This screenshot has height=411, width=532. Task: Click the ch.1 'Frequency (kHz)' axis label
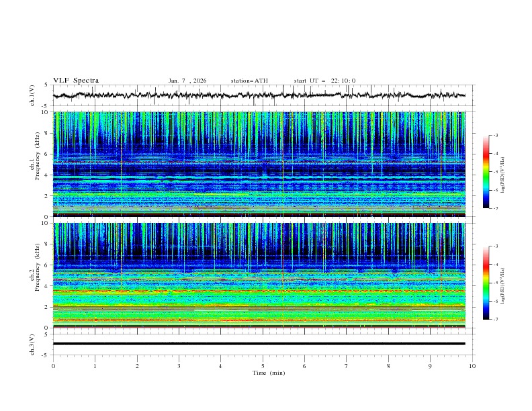coord(38,156)
